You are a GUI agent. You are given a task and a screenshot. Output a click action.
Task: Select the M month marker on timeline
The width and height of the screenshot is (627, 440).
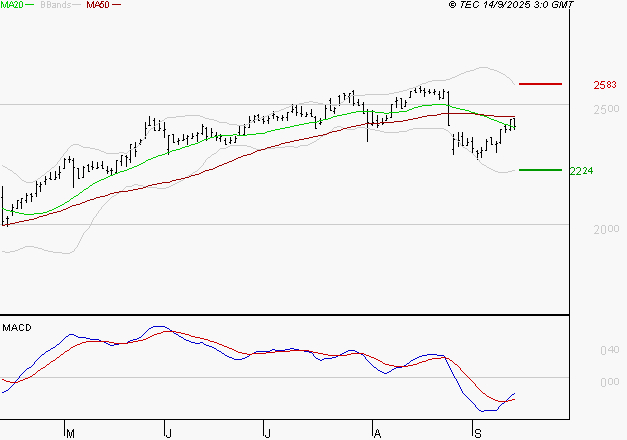tap(70, 433)
